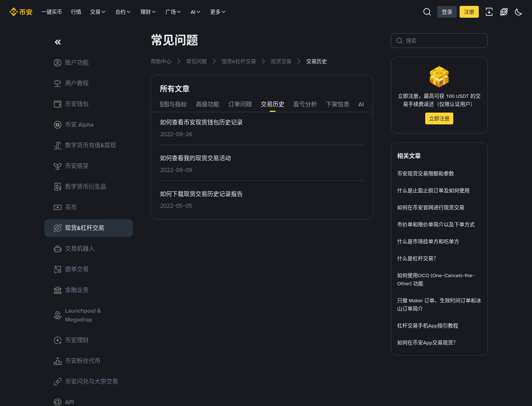Open article 如何查看币安现货钱包历史记录
The image size is (532, 406).
click(201, 122)
